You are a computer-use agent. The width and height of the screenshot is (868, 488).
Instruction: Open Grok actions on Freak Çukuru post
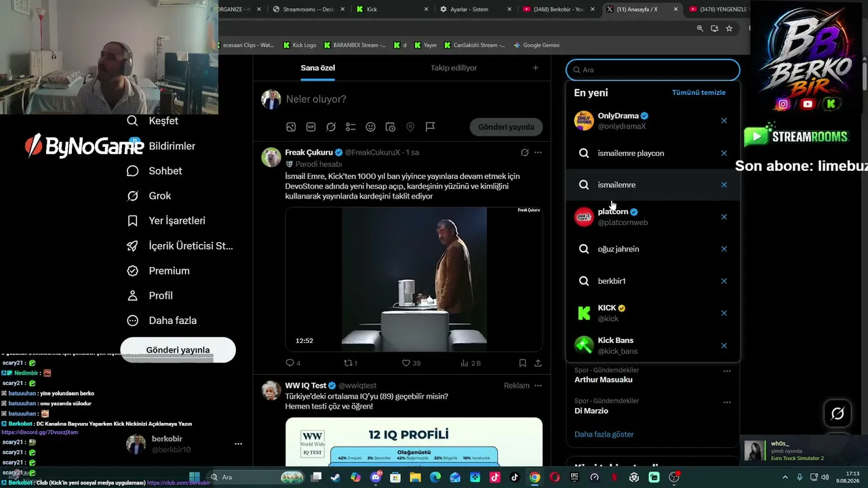click(x=524, y=152)
